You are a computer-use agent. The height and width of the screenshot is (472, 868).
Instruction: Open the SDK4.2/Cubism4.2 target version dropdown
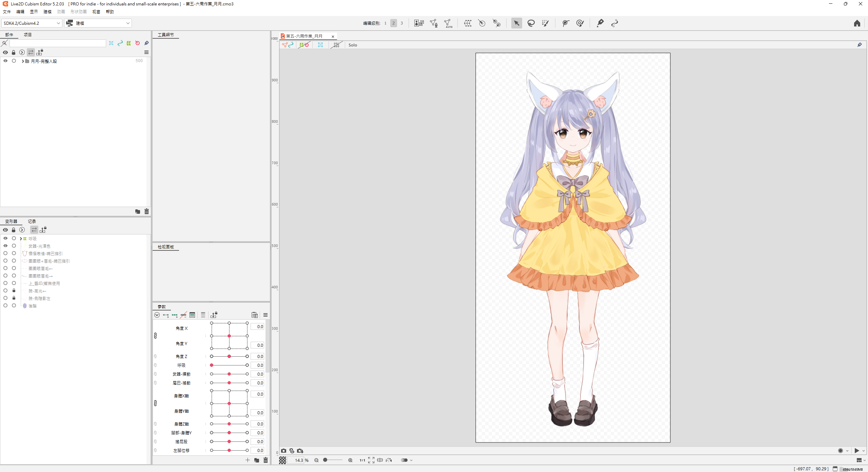32,23
